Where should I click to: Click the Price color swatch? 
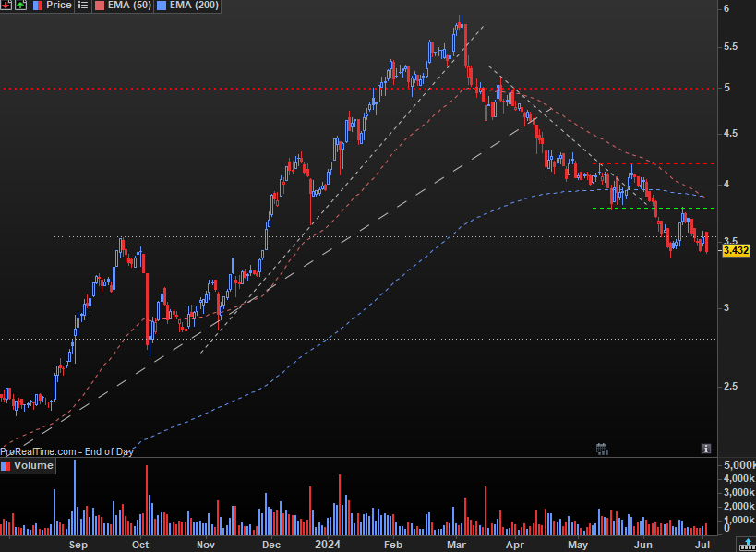click(x=37, y=6)
